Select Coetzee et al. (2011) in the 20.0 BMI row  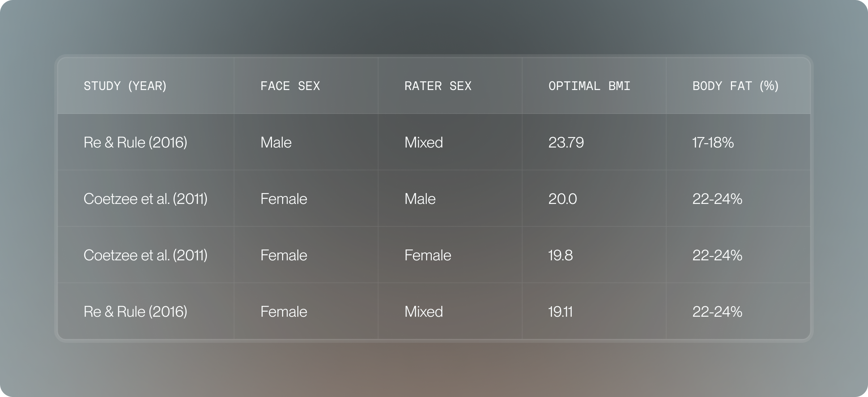click(x=145, y=199)
